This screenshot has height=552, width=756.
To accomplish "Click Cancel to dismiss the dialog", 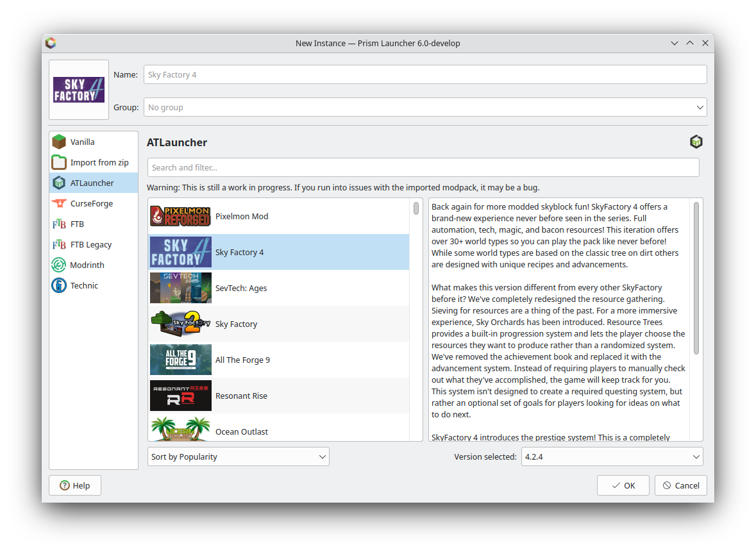I will [680, 485].
